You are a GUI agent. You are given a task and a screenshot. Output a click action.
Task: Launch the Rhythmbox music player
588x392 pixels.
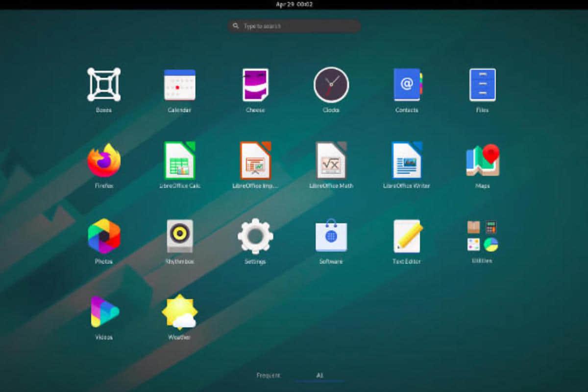coord(179,236)
